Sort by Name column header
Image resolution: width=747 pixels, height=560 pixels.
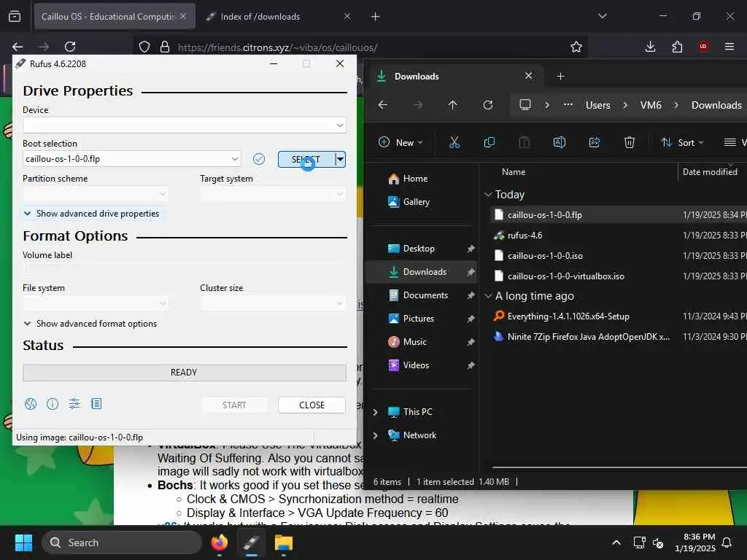click(513, 172)
